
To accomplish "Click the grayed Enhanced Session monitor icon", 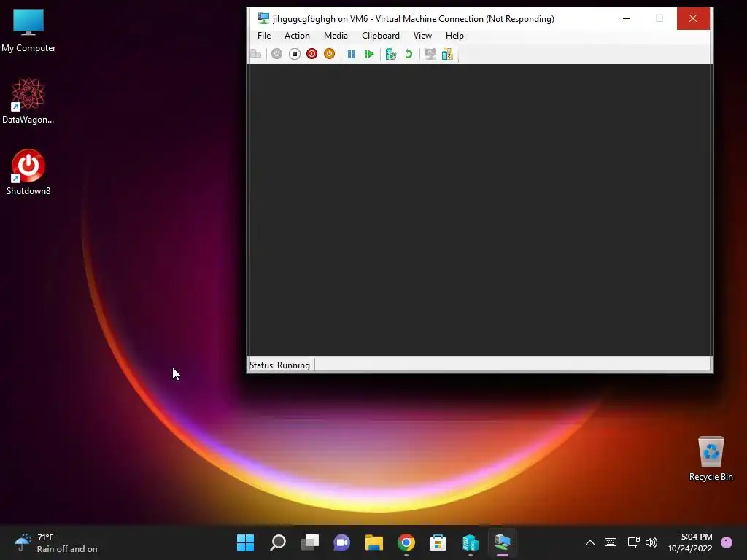I will [430, 54].
